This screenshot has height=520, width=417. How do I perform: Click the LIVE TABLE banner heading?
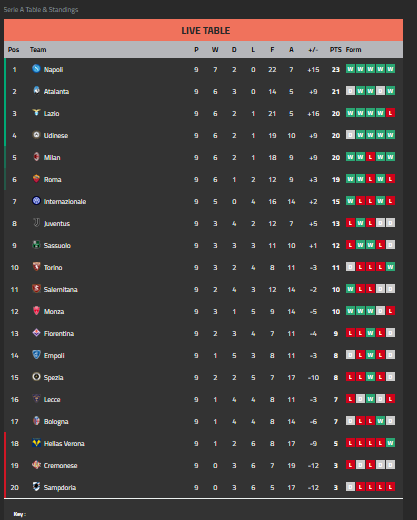[x=206, y=31]
